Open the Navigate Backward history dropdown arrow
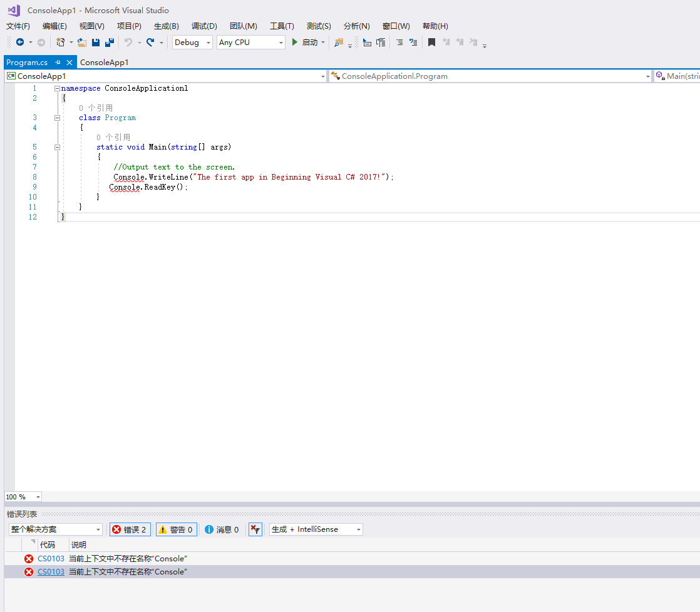The image size is (700, 612). click(30, 43)
